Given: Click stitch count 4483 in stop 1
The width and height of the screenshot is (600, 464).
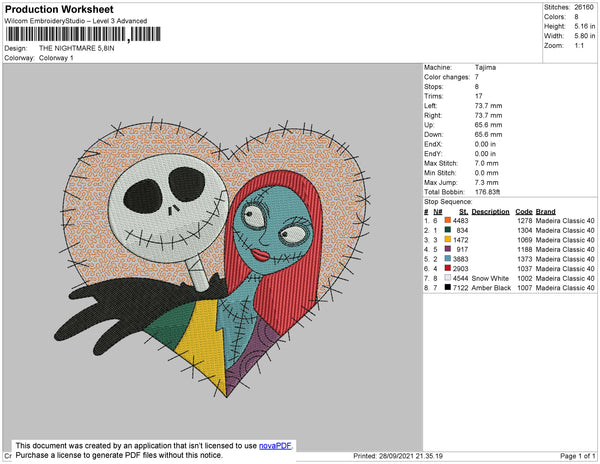Looking at the screenshot, I should (460, 221).
